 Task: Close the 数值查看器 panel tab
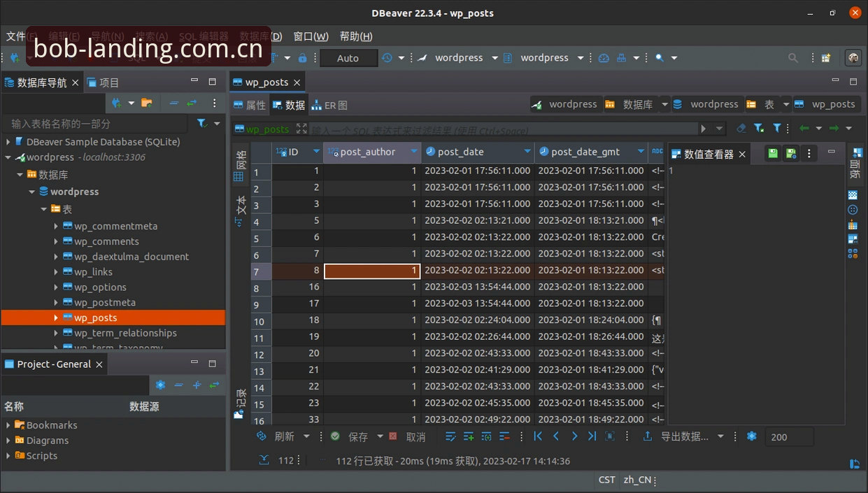tap(742, 155)
